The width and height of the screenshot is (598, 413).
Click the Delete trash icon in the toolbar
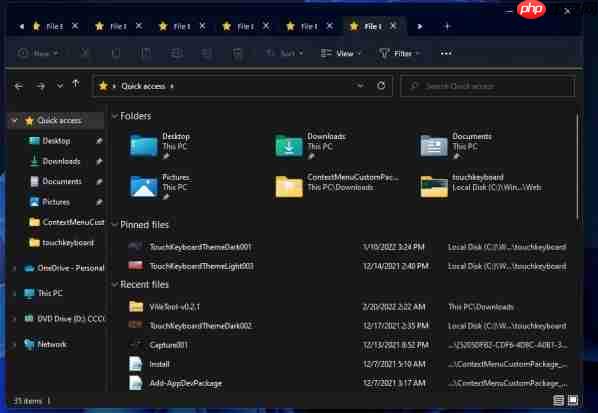click(237, 53)
